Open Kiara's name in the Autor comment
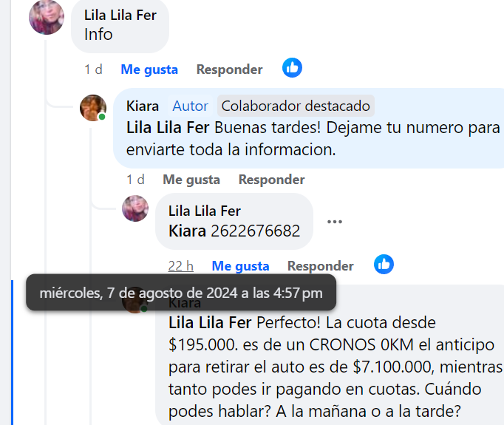Image resolution: width=504 pixels, height=425 pixels. click(143, 106)
